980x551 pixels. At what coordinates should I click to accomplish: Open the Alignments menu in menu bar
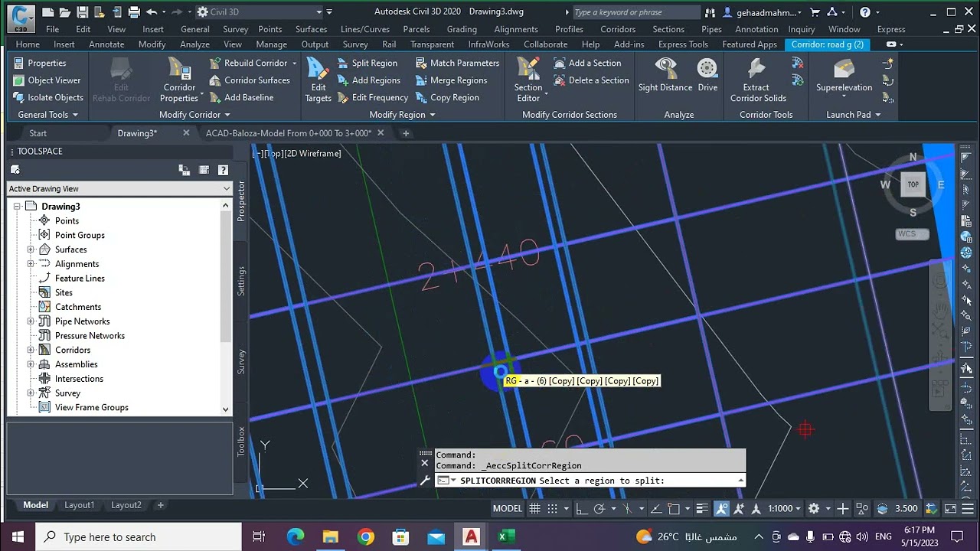coord(516,29)
